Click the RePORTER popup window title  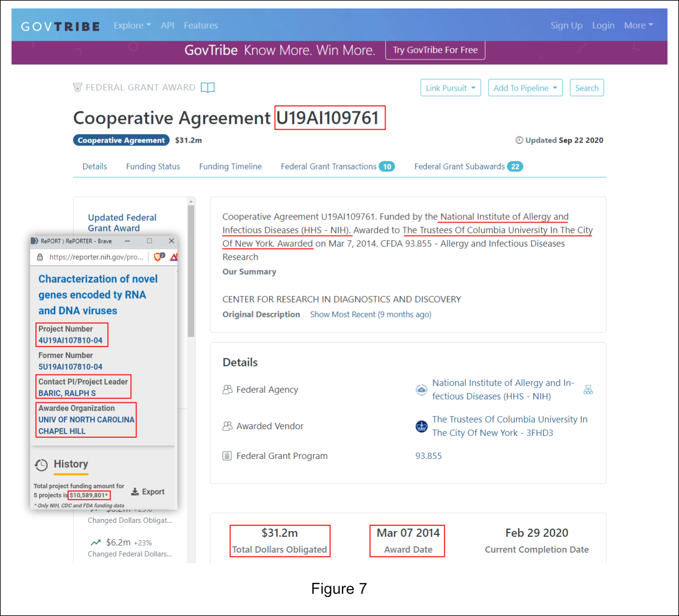(x=76, y=241)
